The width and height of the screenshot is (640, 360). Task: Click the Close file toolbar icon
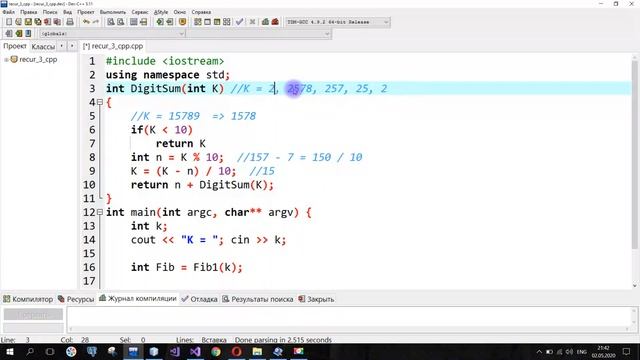[48, 22]
